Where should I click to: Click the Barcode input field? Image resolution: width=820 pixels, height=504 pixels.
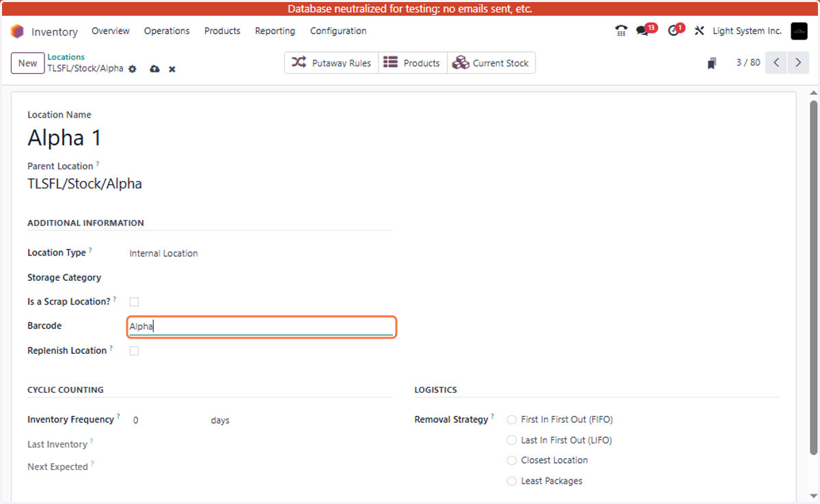[261, 327]
